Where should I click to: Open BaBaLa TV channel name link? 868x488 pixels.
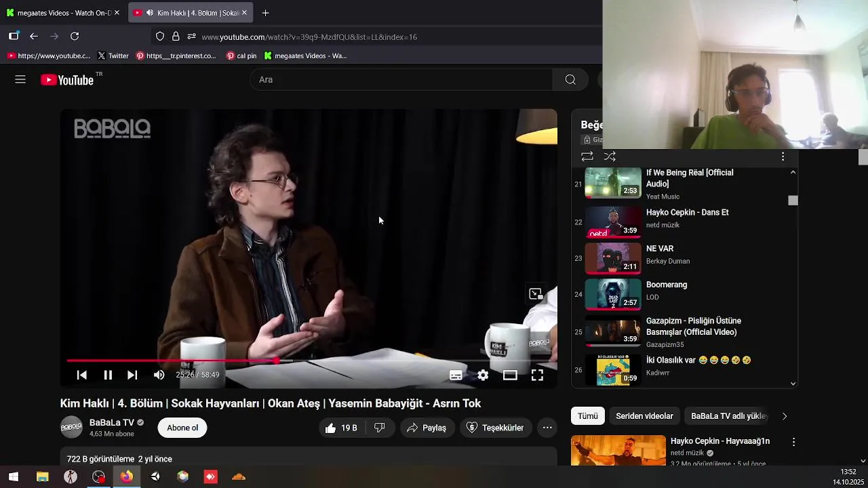pyautogui.click(x=112, y=422)
